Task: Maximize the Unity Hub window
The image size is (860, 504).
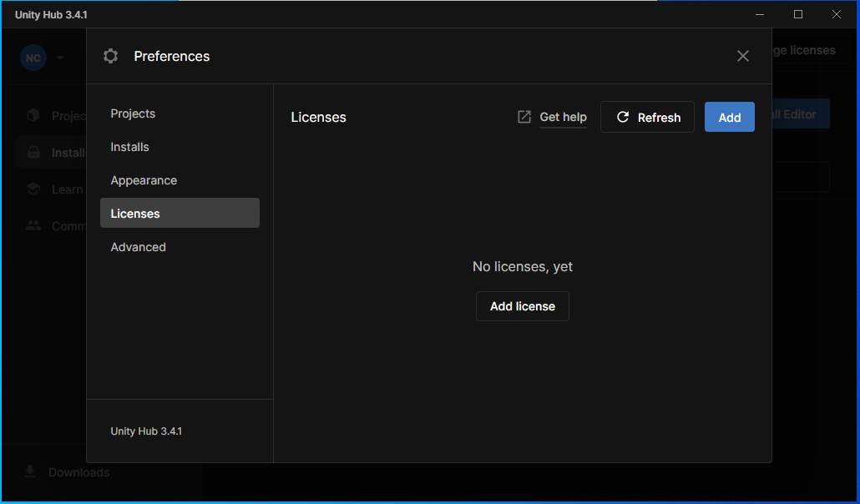Action: click(798, 14)
